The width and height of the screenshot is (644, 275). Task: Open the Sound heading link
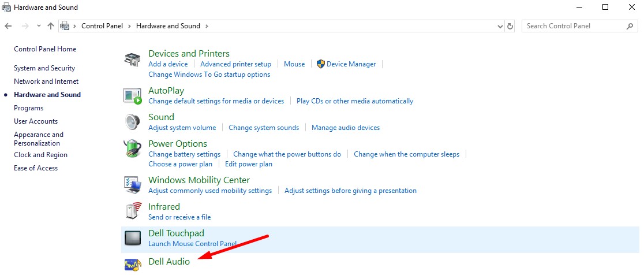coord(161,117)
